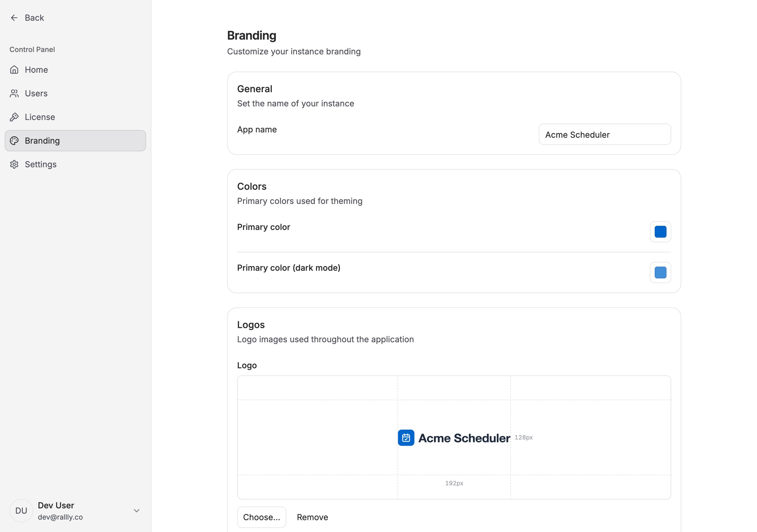The width and height of the screenshot is (757, 532).
Task: Click the Users people icon
Action: (x=14, y=94)
